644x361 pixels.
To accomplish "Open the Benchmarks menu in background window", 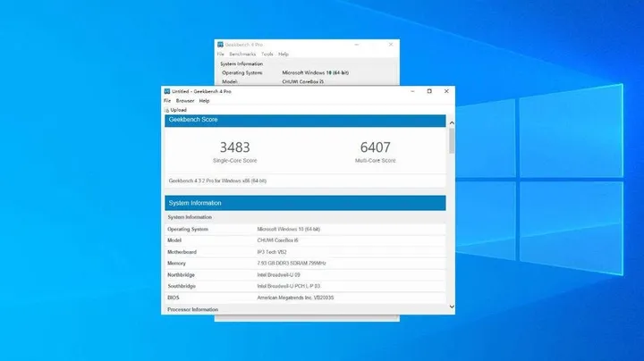I will pos(241,54).
